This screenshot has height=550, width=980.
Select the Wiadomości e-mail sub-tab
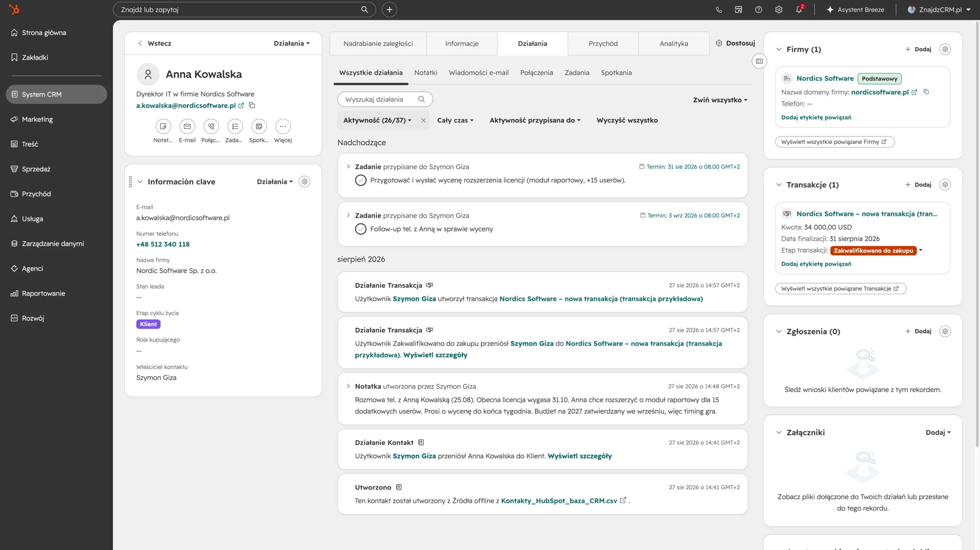coord(479,73)
